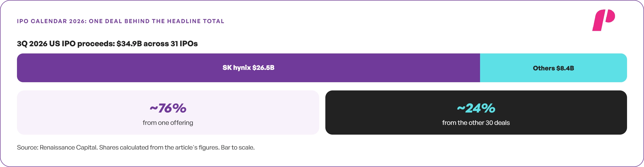Select the purple SK hynix $26.5B bar
The image size is (644, 167).
(x=249, y=68)
